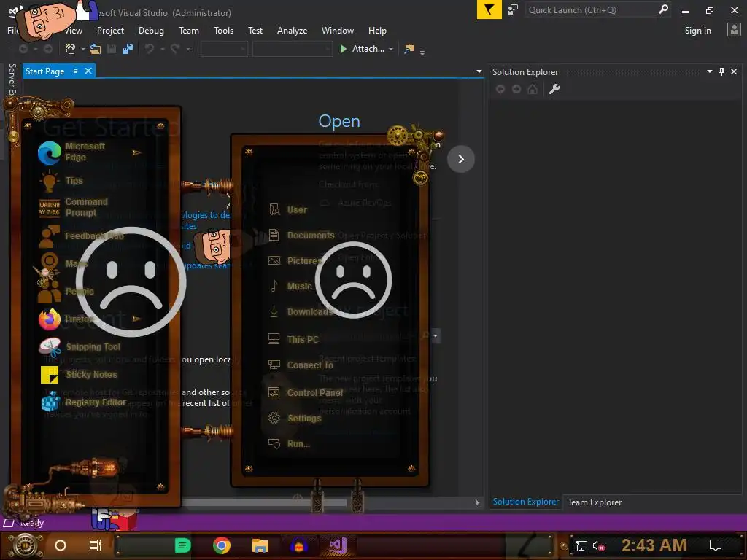Open Settings from the start menu
This screenshot has height=560, width=747.
[295, 419]
